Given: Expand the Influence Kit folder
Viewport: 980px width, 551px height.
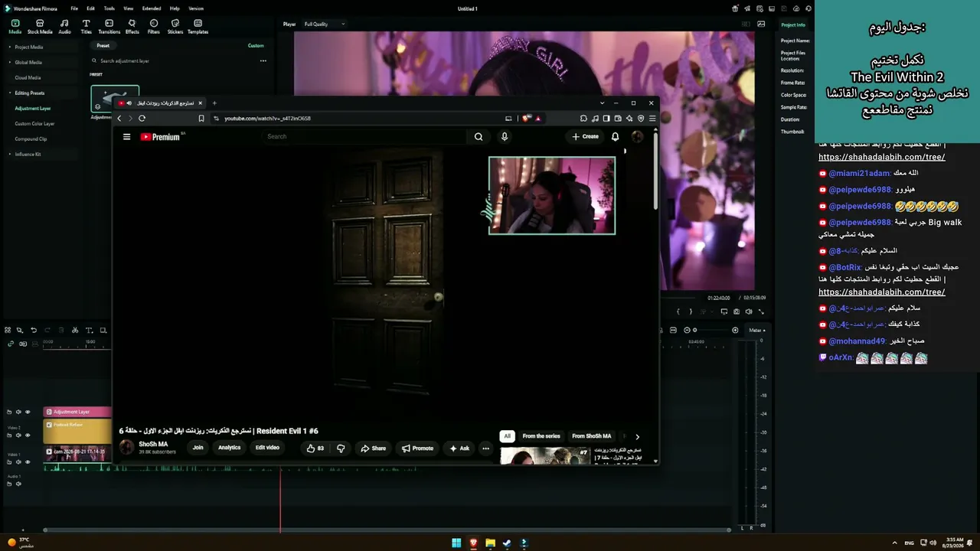Looking at the screenshot, I should point(10,155).
